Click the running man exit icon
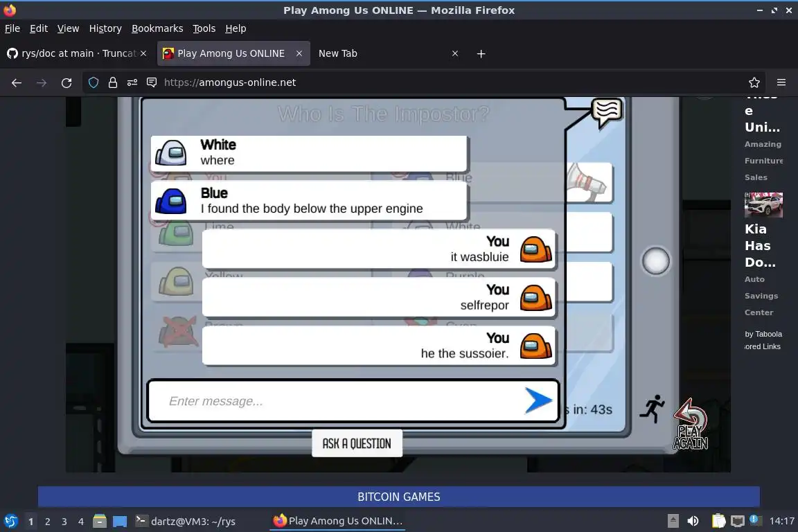The width and height of the screenshot is (798, 532). pyautogui.click(x=652, y=409)
